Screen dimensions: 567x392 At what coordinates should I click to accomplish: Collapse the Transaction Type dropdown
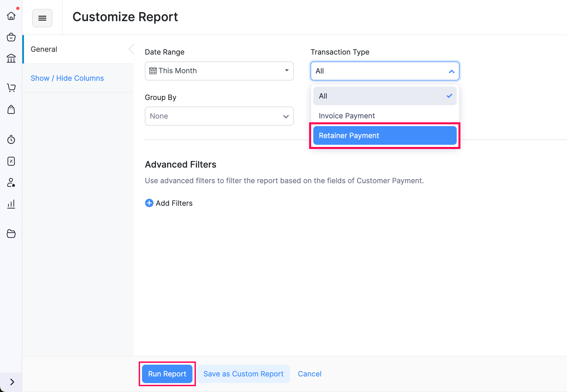coord(451,71)
